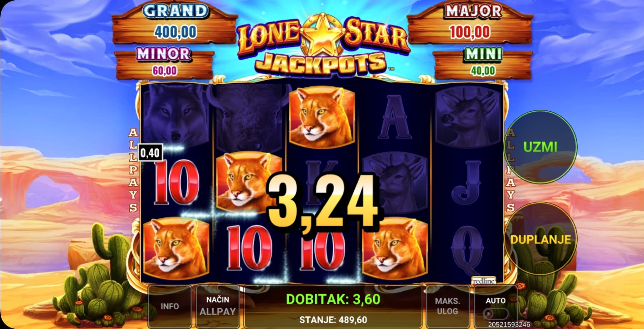
Task: Click the MINOR jackpot sign
Action: point(164,63)
